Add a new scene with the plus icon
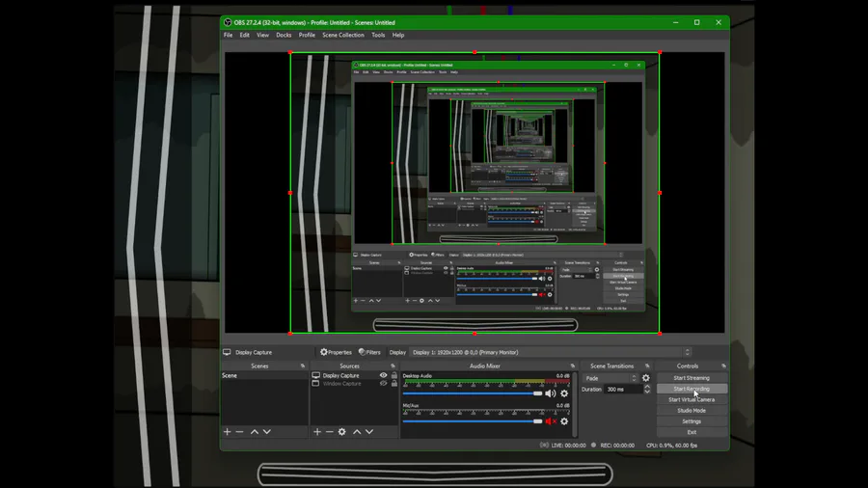This screenshot has height=488, width=868. [x=227, y=431]
